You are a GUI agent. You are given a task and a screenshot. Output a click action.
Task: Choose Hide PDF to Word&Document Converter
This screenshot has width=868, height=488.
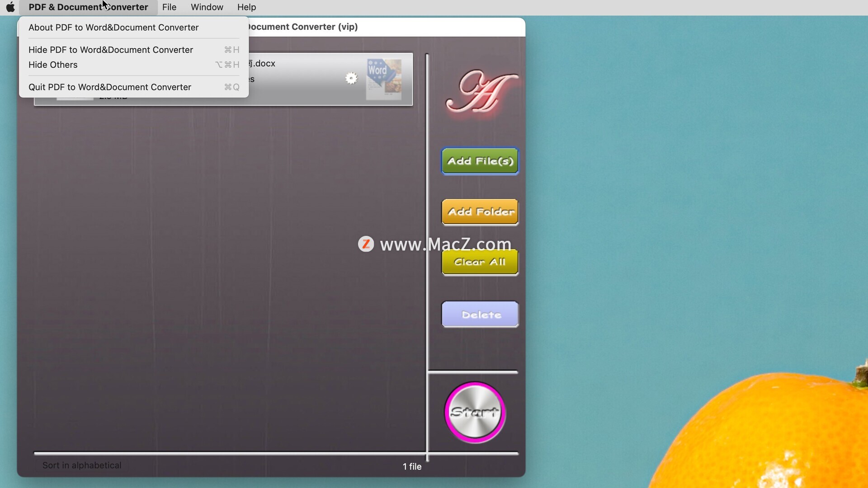coord(134,50)
